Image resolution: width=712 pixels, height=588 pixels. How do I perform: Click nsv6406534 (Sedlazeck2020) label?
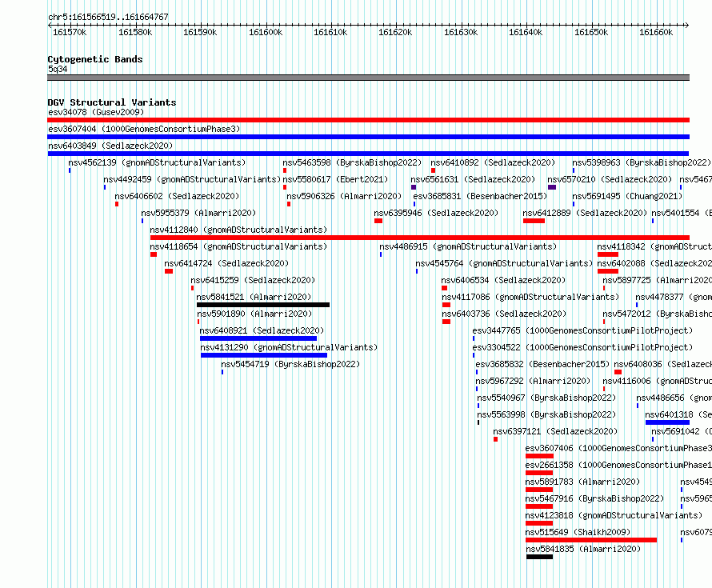(x=503, y=280)
